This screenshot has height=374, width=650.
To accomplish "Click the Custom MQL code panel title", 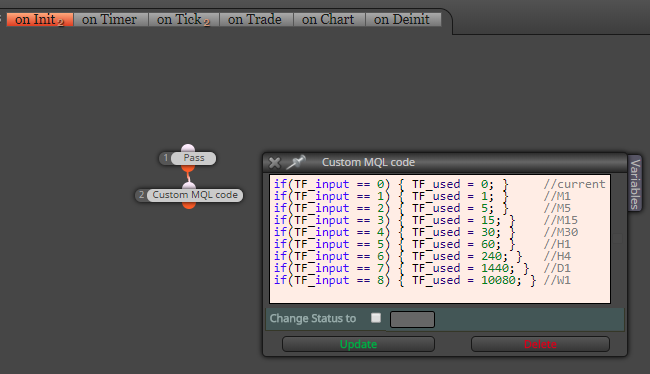I will pyautogui.click(x=368, y=162).
